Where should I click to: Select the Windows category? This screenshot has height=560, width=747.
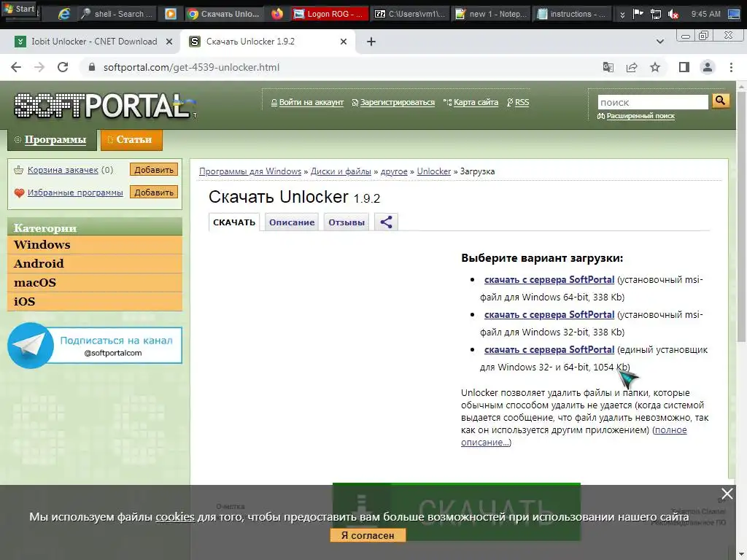(95, 245)
